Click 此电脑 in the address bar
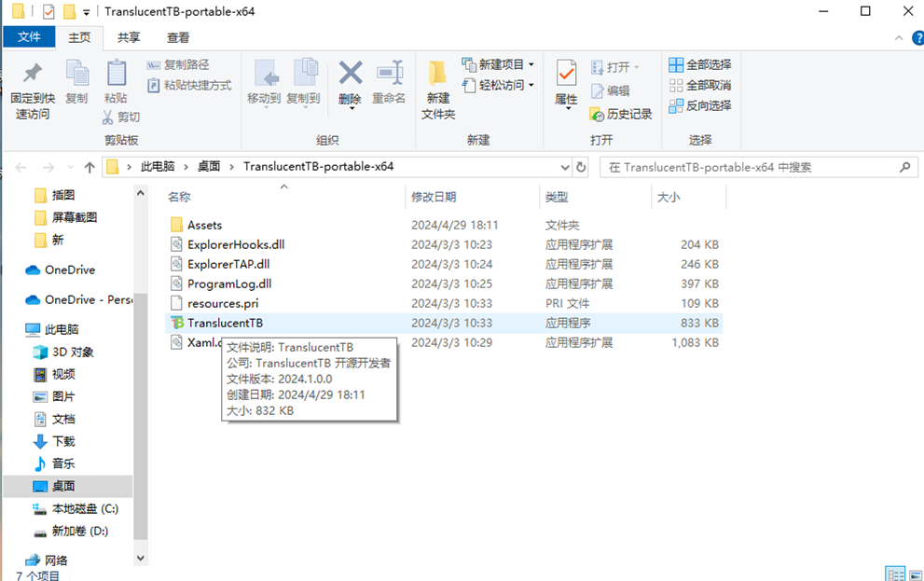The height and width of the screenshot is (581, 924). [x=158, y=167]
